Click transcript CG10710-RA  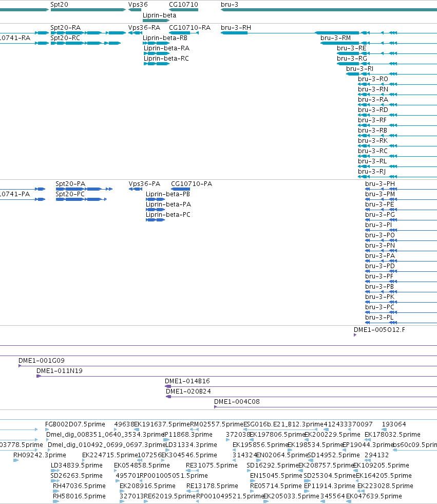pyautogui.click(x=189, y=28)
